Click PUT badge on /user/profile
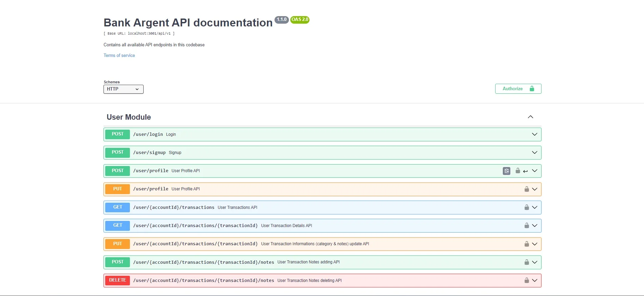 pyautogui.click(x=118, y=189)
